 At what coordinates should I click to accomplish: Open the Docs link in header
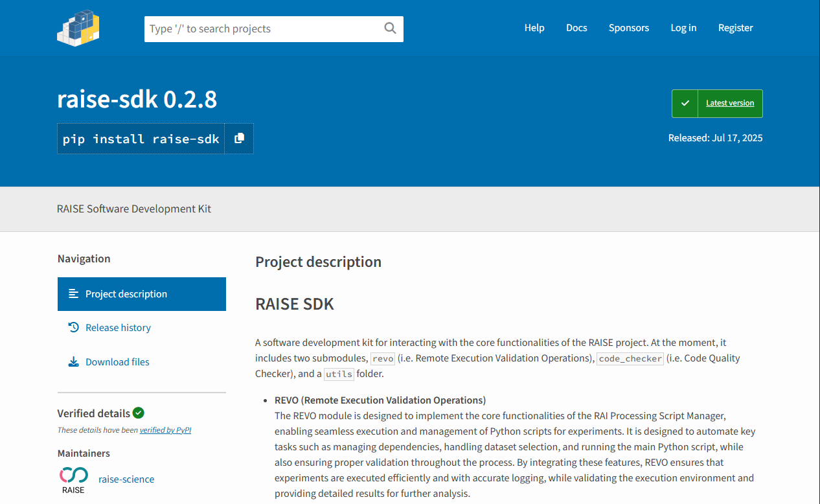576,28
